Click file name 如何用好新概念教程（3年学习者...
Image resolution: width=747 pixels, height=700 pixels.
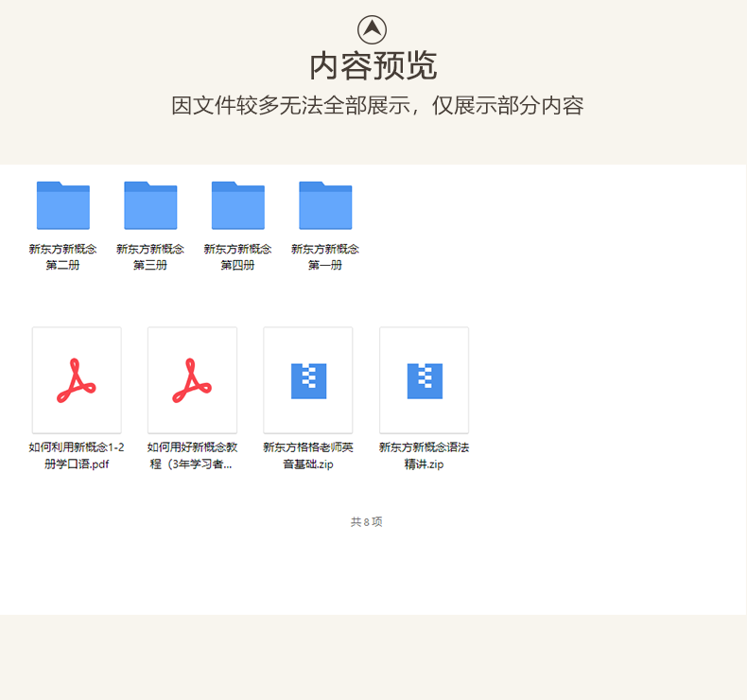tap(192, 456)
